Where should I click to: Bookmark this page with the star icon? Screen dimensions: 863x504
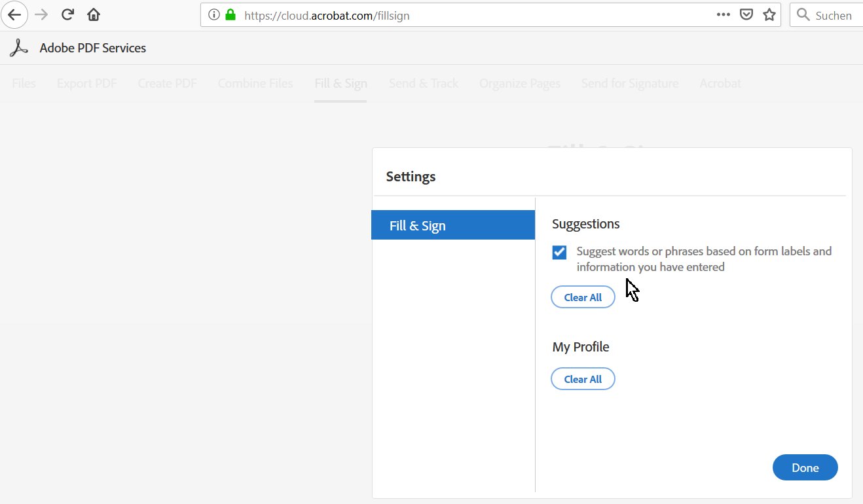pyautogui.click(x=769, y=14)
